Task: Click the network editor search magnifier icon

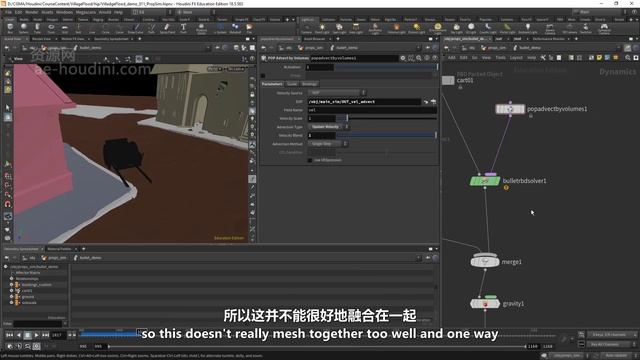Action: [628, 58]
